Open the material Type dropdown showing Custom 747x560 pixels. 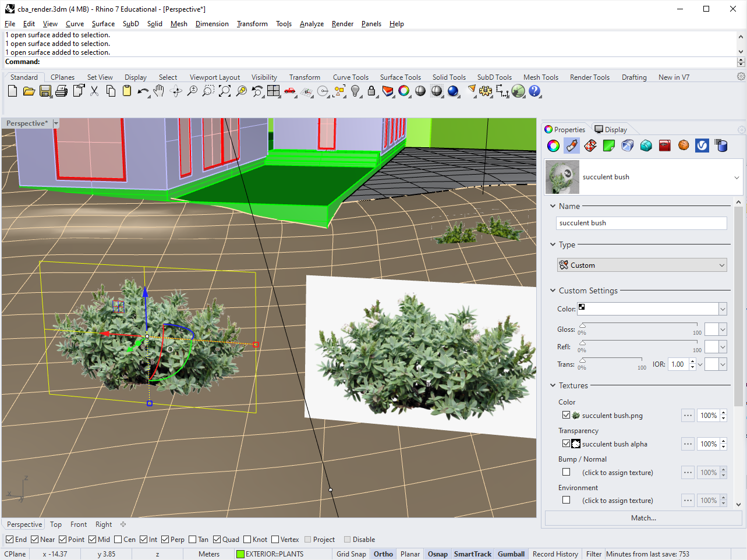pos(642,265)
